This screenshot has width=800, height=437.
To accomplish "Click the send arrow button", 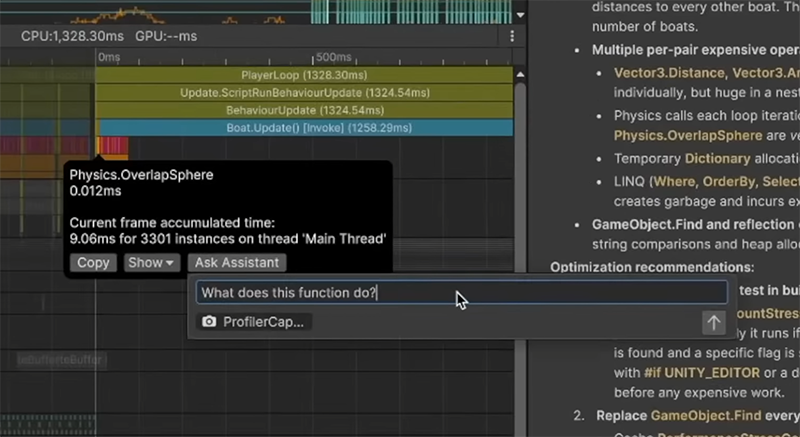I will tap(713, 322).
